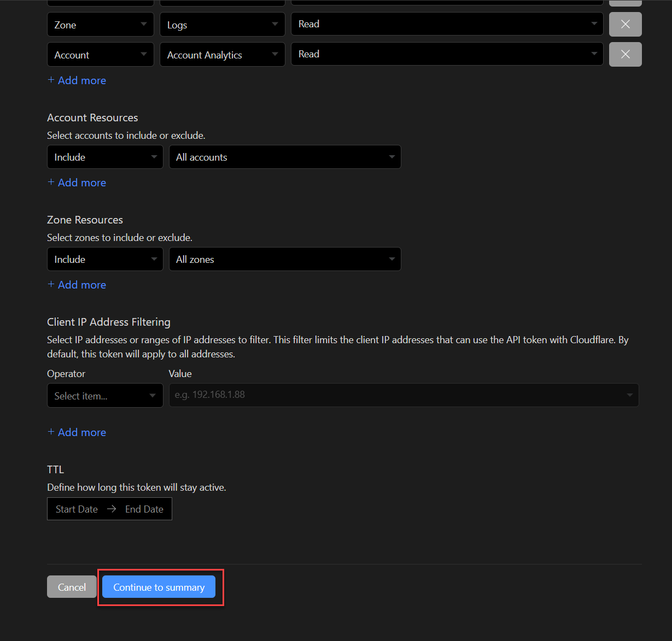This screenshot has height=641, width=672.
Task: Click the arrow icon between Start Date and End Date
Action: [111, 509]
